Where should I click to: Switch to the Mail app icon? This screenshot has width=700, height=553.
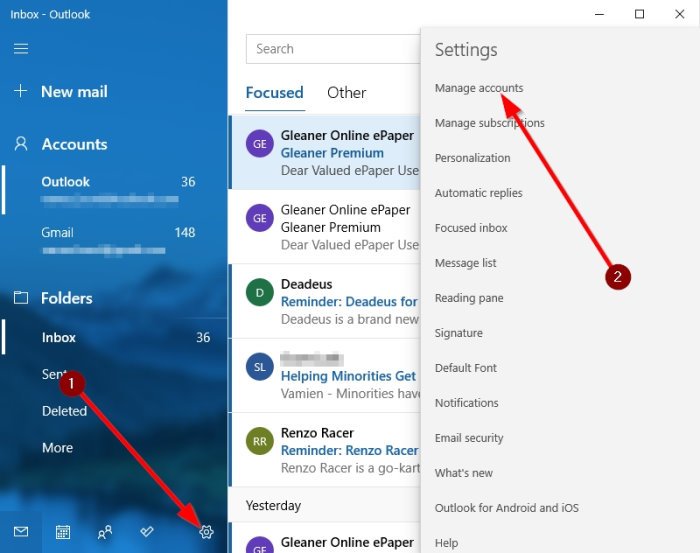pos(21,532)
